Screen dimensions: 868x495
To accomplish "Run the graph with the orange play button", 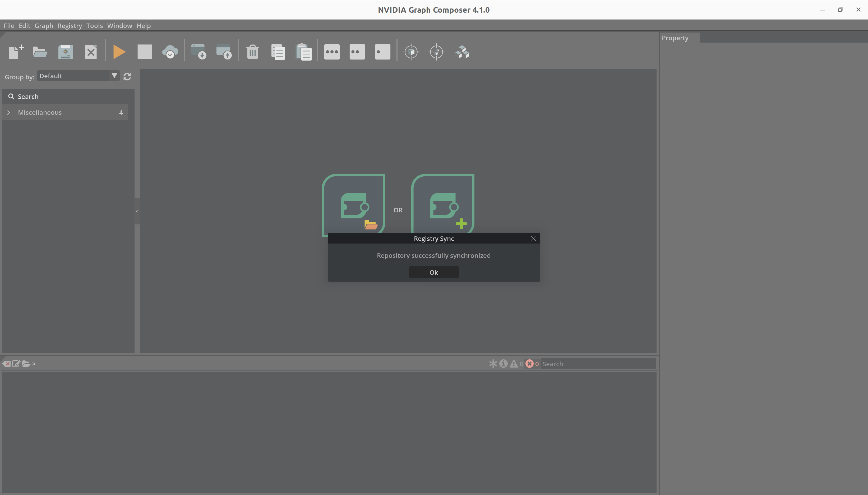I will click(119, 52).
